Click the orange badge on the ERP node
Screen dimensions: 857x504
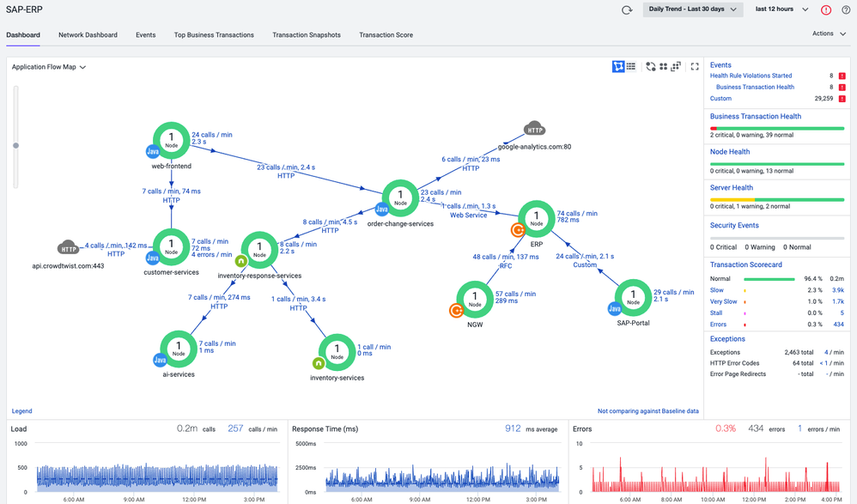518,230
